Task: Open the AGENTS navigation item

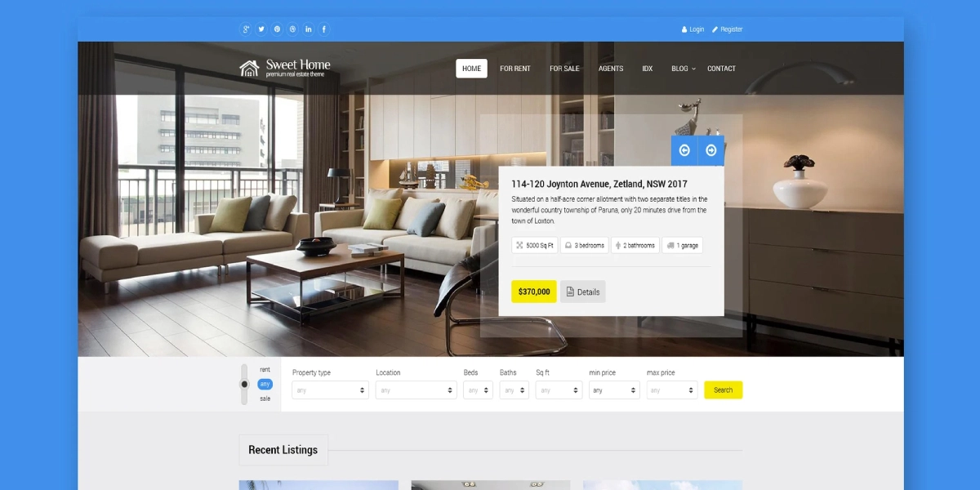Action: point(611,69)
